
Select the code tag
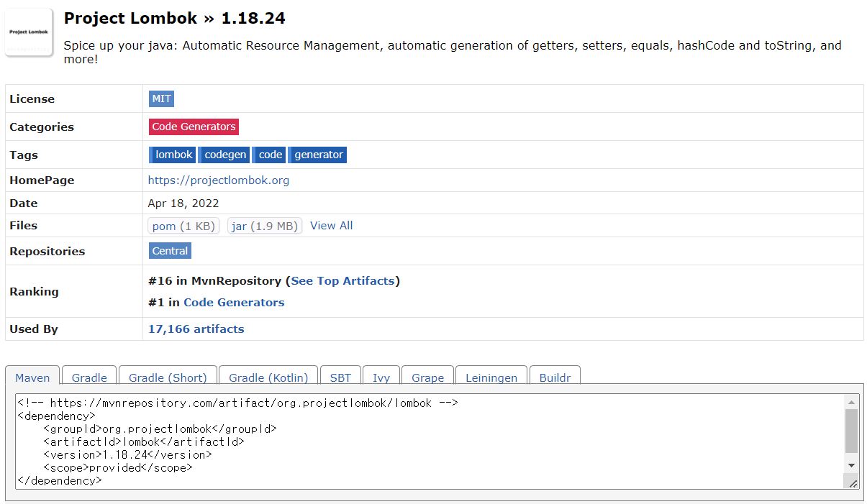[269, 155]
